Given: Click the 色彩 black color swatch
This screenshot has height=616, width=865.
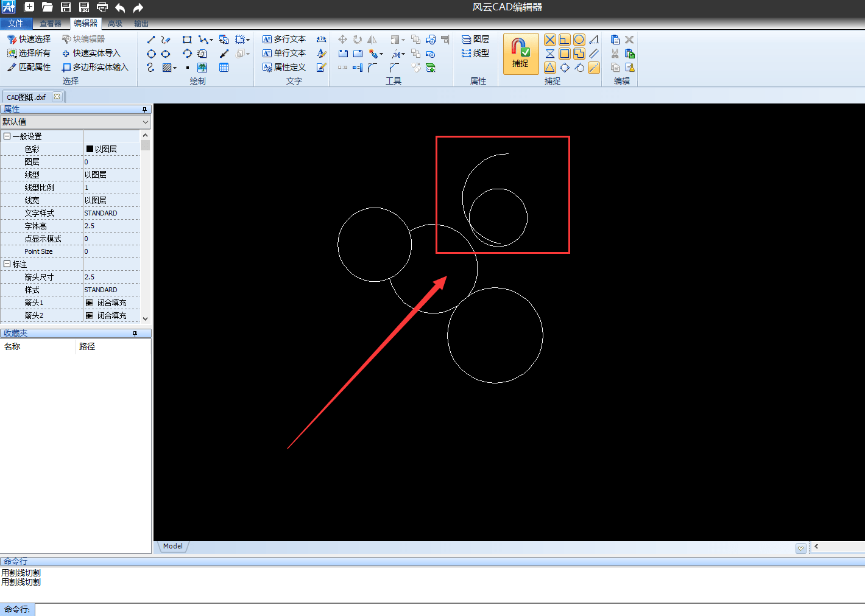Looking at the screenshot, I should pos(90,149).
